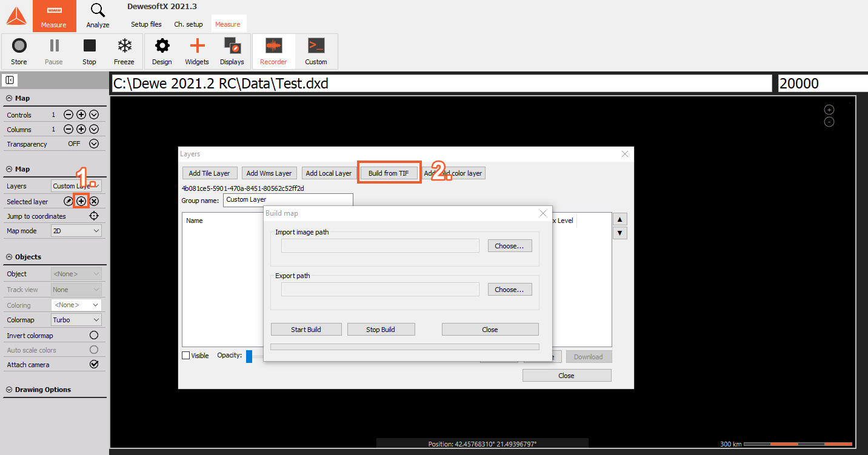The width and height of the screenshot is (868, 455).
Task: Click the 20000 value field
Action: [x=823, y=84]
